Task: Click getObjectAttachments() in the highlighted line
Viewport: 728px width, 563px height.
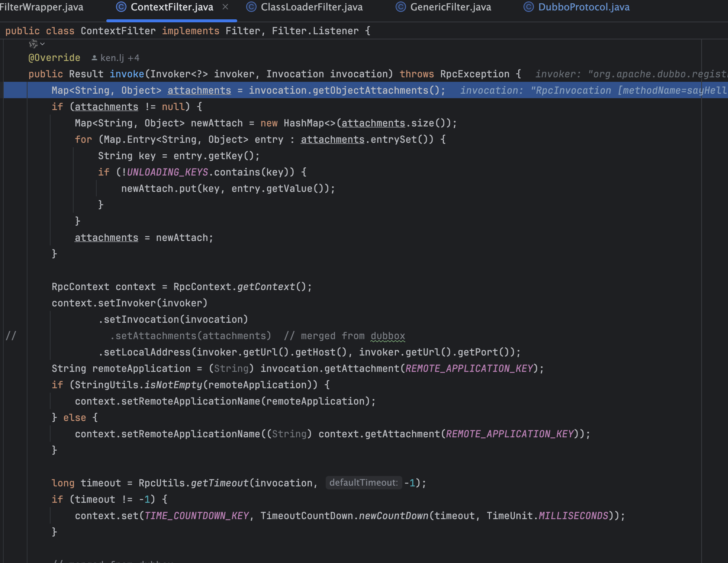Action: [377, 90]
